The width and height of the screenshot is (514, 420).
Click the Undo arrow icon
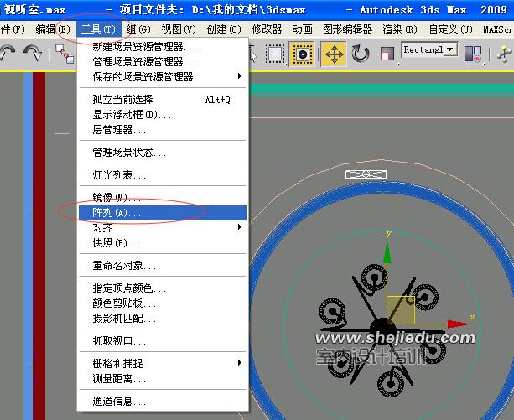tap(8, 53)
